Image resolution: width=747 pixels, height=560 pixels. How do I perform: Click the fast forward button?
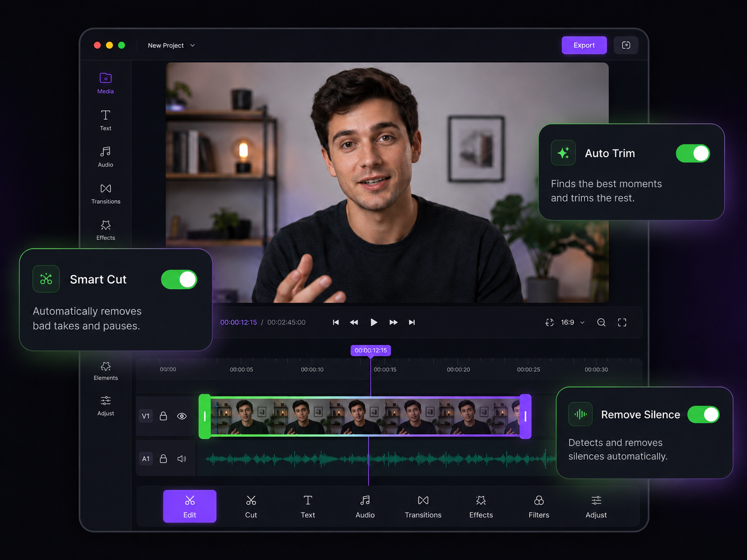pos(393,322)
